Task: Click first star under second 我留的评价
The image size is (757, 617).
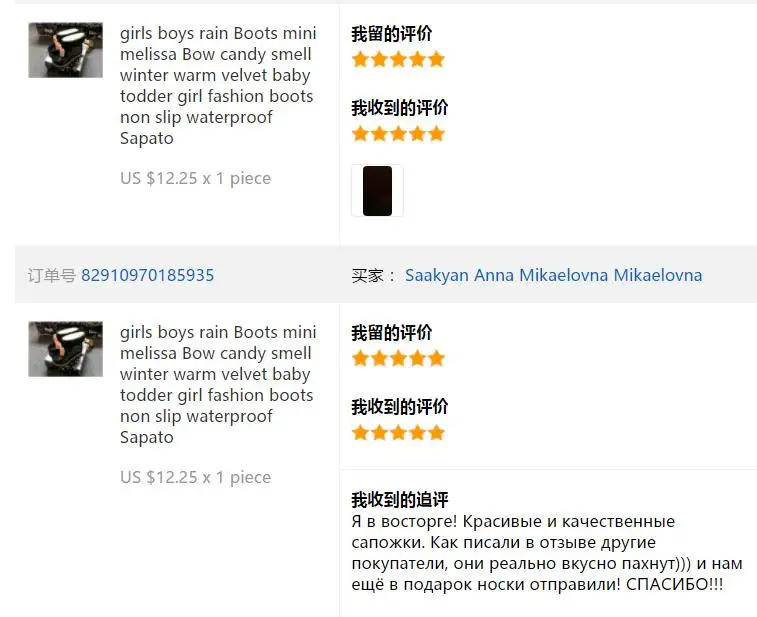Action: 360,359
